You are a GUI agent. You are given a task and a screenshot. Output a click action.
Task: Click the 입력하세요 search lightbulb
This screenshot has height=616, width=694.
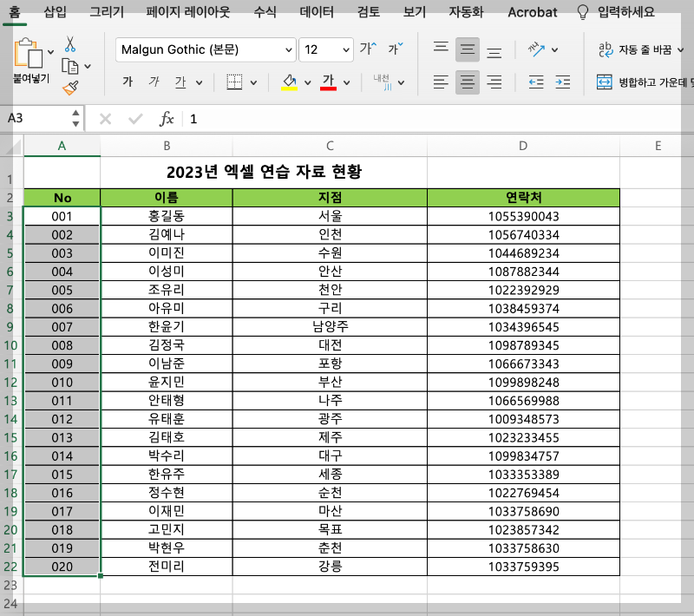(581, 12)
